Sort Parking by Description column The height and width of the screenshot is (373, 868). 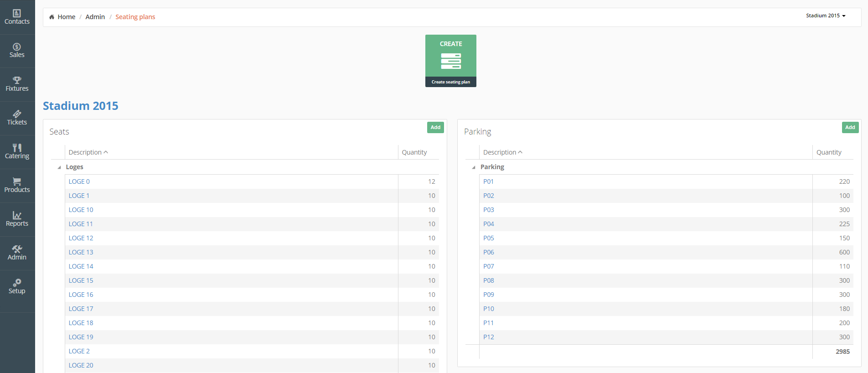(x=503, y=152)
